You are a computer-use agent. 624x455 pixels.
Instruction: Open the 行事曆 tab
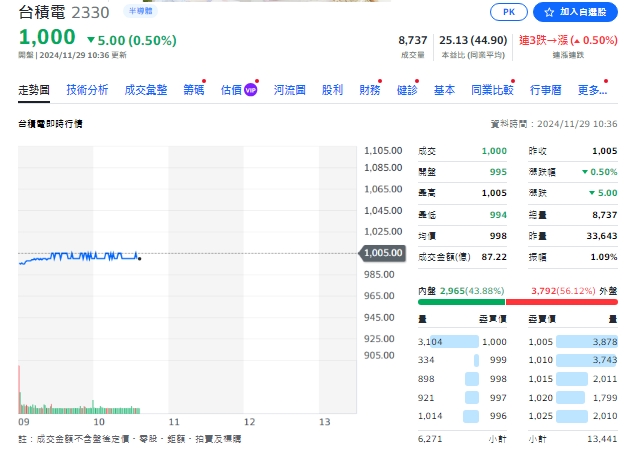pos(546,90)
